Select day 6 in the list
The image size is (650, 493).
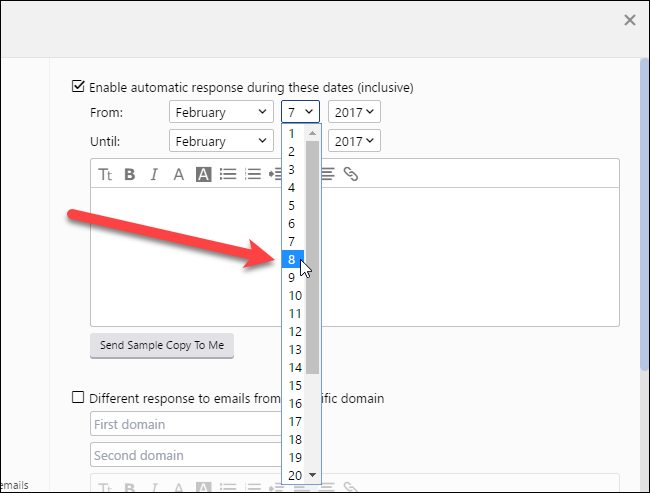click(x=293, y=223)
